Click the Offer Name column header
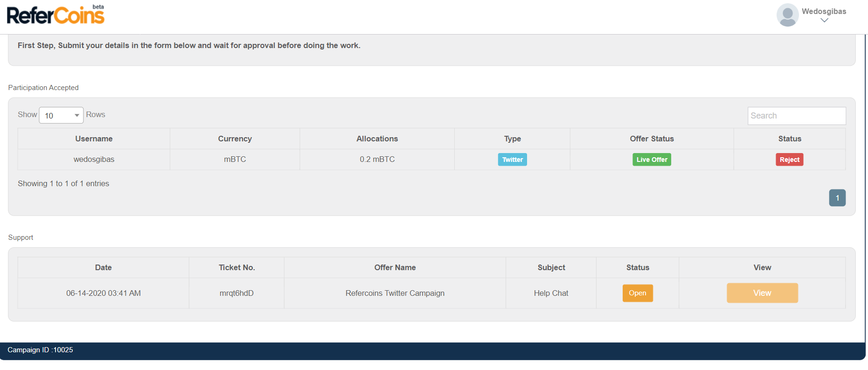The width and height of the screenshot is (868, 370). [x=395, y=267]
